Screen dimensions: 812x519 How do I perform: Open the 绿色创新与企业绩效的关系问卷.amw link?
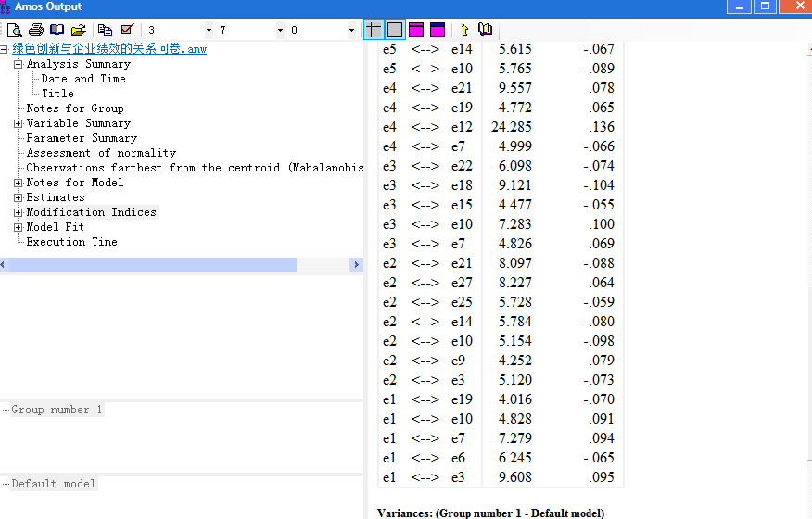pyautogui.click(x=109, y=49)
